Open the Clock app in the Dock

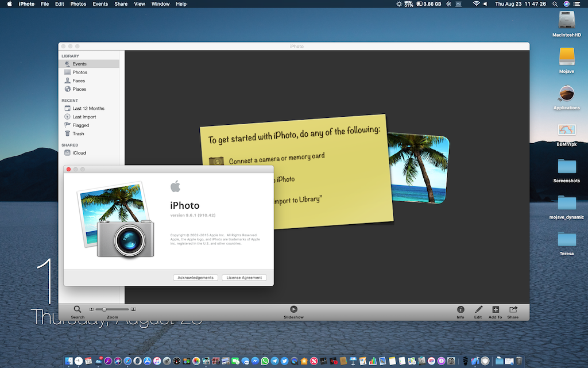pyautogui.click(x=79, y=361)
